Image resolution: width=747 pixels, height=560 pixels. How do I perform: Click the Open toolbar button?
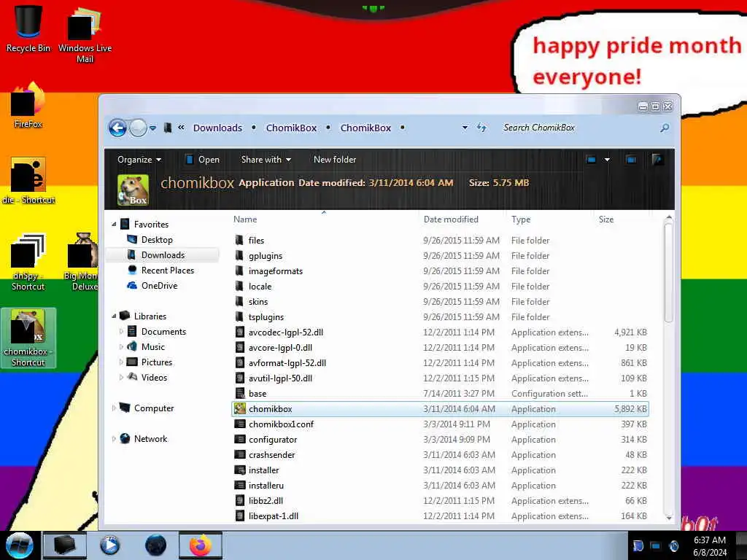[x=203, y=160]
